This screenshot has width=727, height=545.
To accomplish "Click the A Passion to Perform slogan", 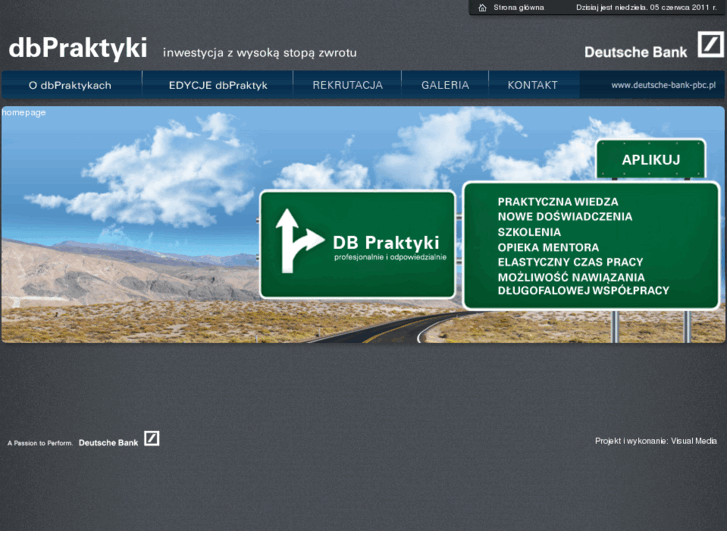I will 40,443.
